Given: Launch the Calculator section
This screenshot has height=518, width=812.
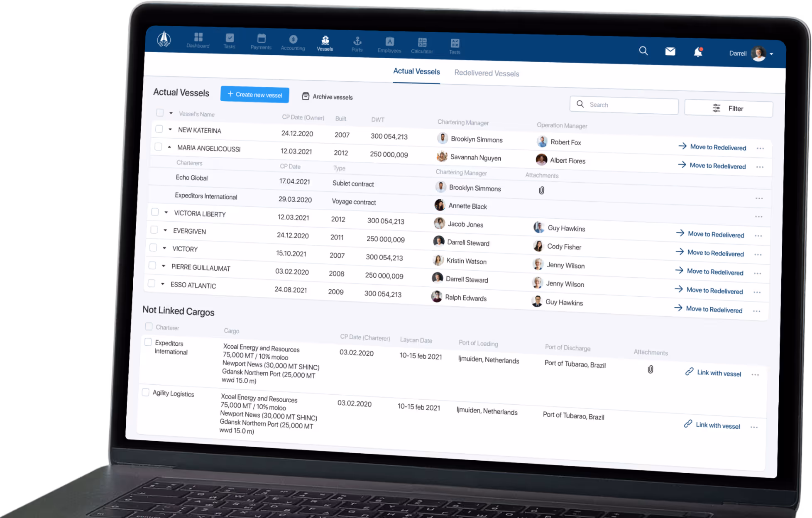Looking at the screenshot, I should (422, 44).
